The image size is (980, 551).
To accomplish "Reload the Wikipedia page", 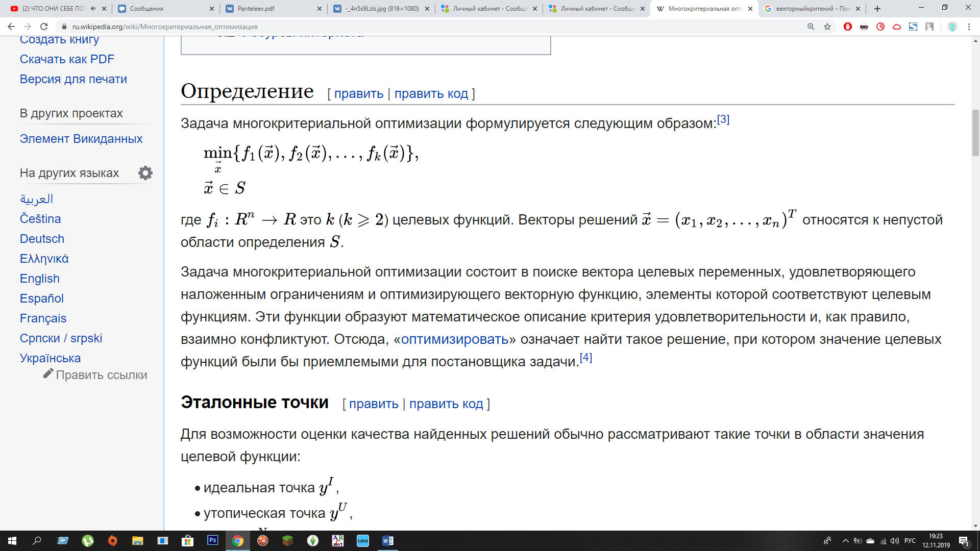I will point(44,27).
